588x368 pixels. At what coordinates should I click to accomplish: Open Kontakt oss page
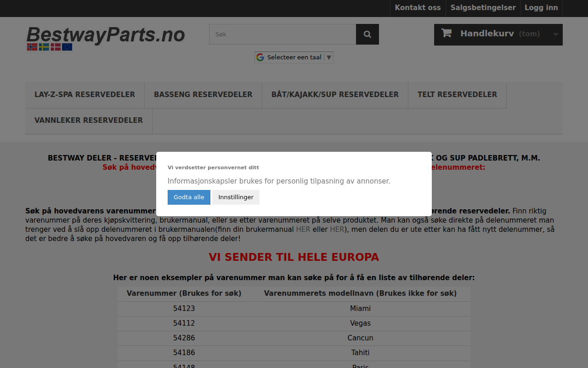point(418,8)
